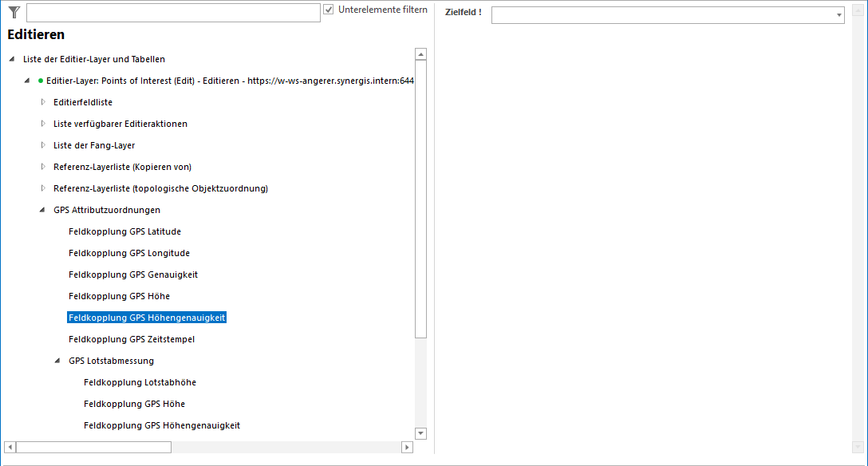
Task: Collapse the GPS Lotstabmessung node
Action: click(57, 361)
